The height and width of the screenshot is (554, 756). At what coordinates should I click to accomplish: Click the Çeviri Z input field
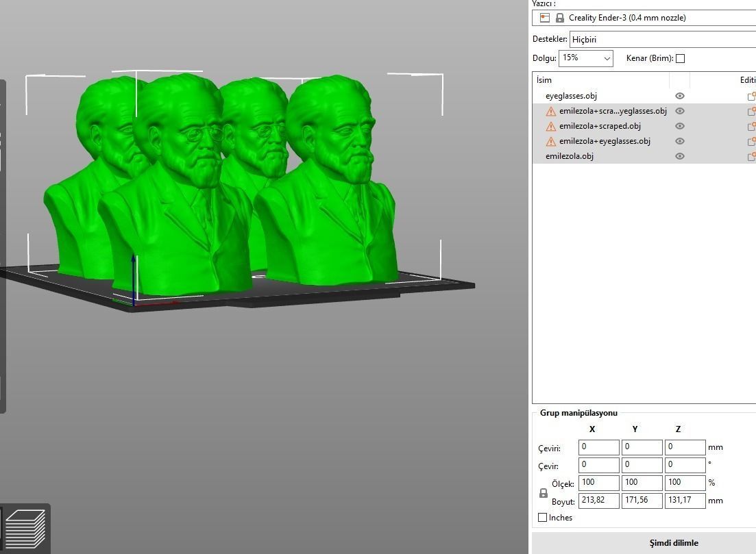[x=685, y=447]
